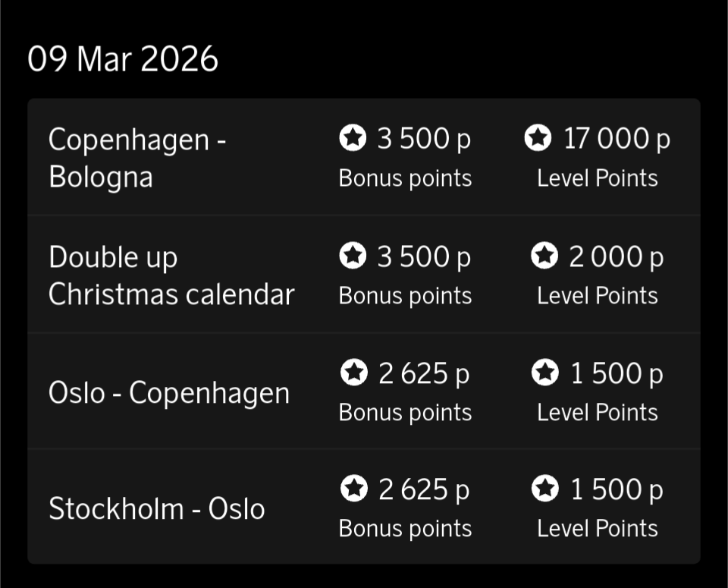Click Bonus points label in Double up row

click(405, 296)
